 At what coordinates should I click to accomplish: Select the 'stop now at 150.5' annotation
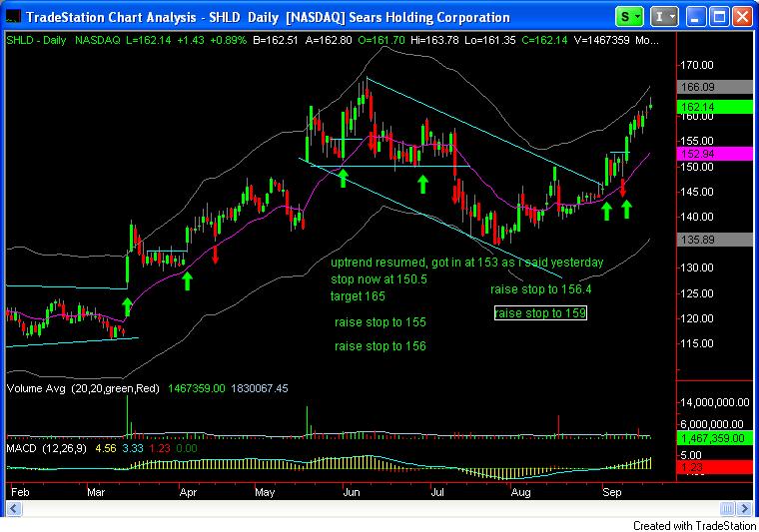[379, 279]
